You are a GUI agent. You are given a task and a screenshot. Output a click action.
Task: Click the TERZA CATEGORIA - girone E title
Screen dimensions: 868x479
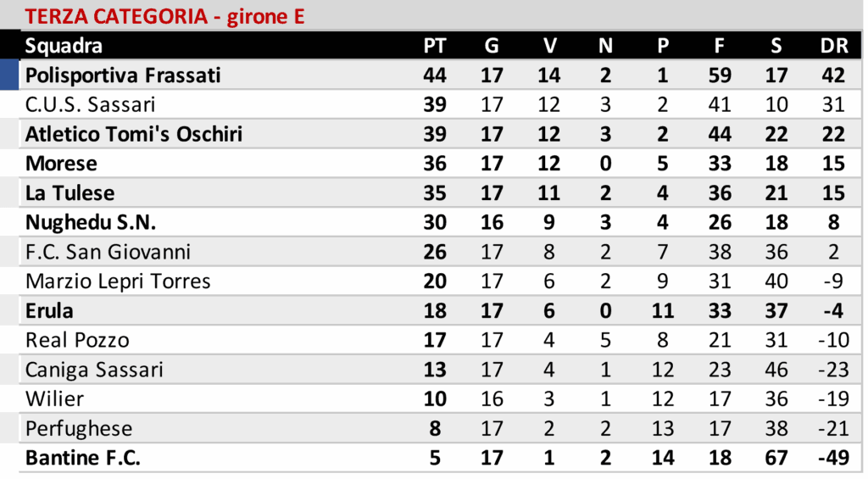[164, 16]
